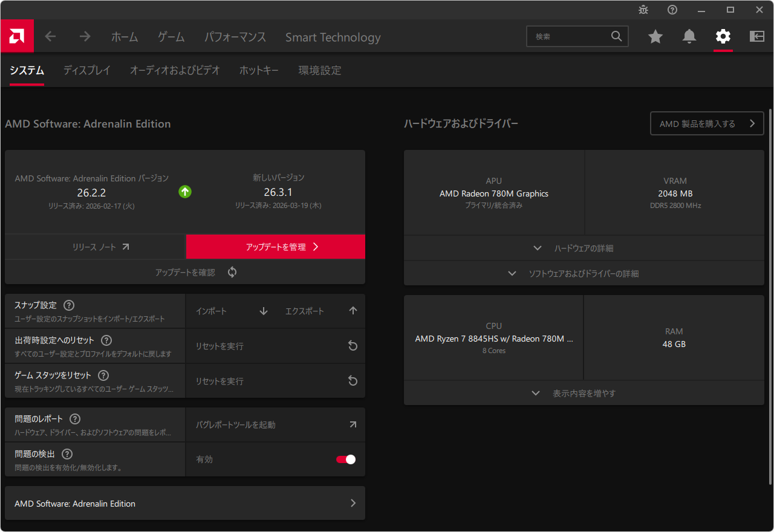Image resolution: width=774 pixels, height=532 pixels.
Task: Open the パフォーマンス menu
Action: click(235, 37)
